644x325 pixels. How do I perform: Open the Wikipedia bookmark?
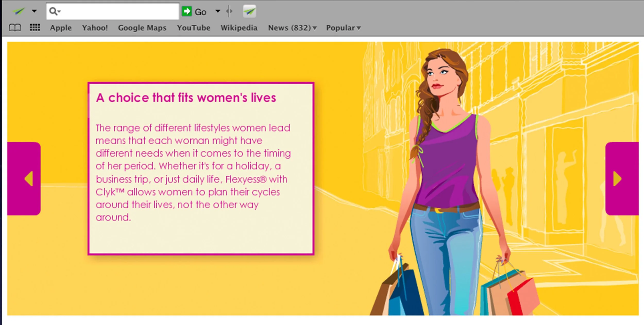pyautogui.click(x=239, y=28)
